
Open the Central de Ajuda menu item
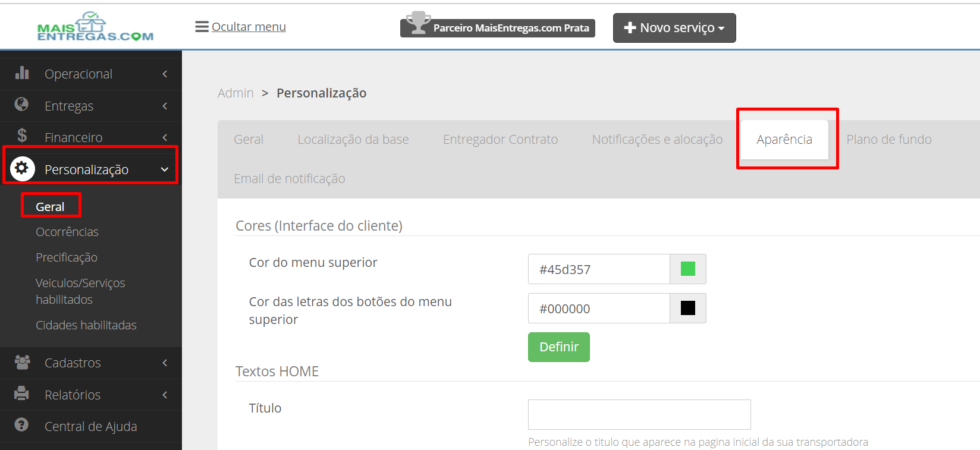point(91,426)
